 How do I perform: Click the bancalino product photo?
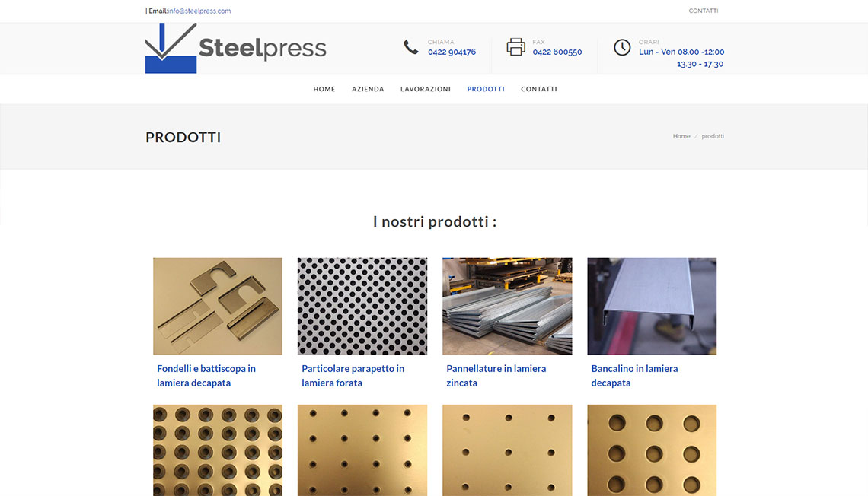click(x=652, y=306)
